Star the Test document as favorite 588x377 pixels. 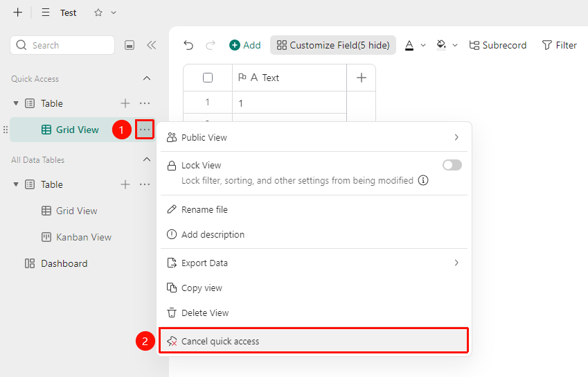pyautogui.click(x=98, y=12)
